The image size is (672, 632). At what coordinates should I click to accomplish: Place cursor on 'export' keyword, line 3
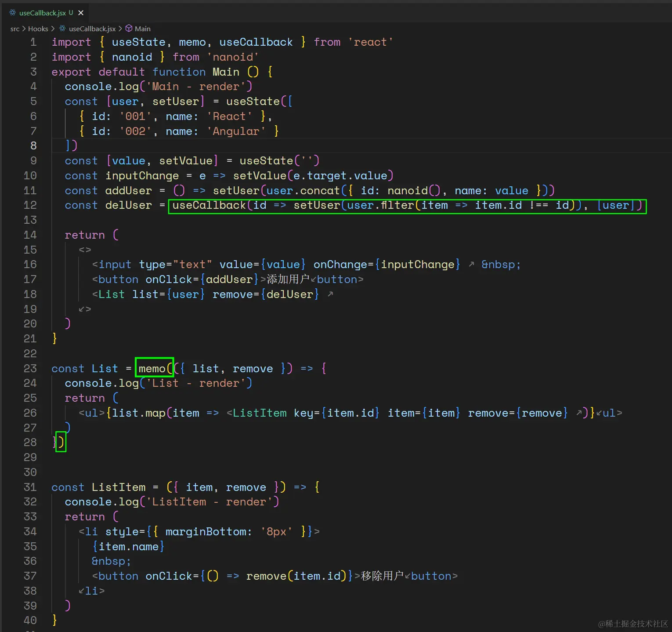(72, 72)
